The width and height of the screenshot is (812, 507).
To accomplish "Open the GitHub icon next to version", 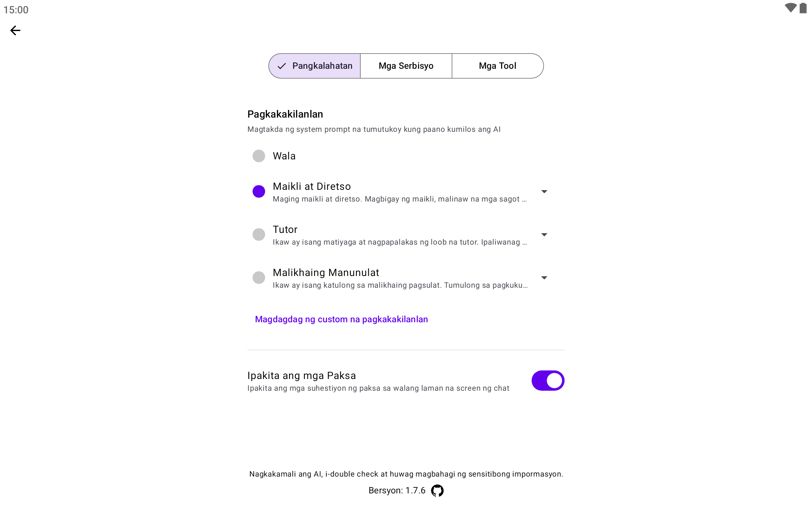I will [x=437, y=491].
